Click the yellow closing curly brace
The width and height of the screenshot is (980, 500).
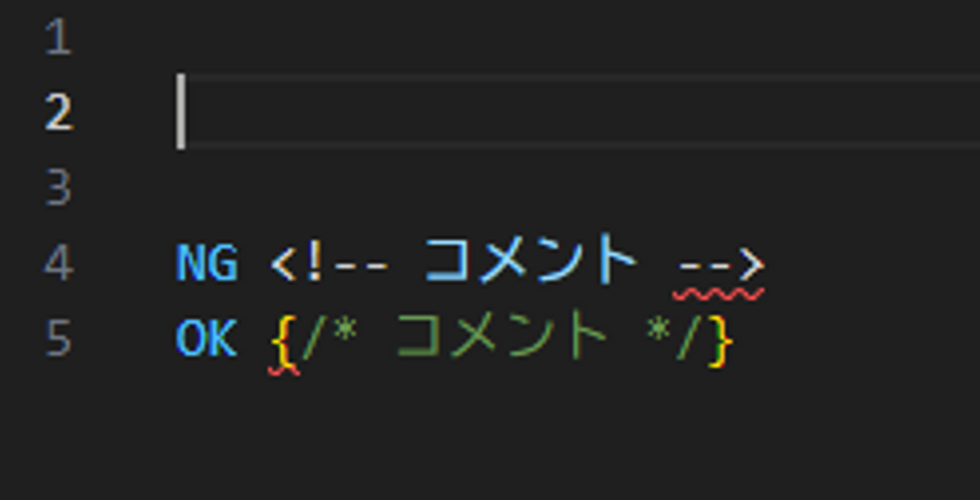(x=721, y=341)
